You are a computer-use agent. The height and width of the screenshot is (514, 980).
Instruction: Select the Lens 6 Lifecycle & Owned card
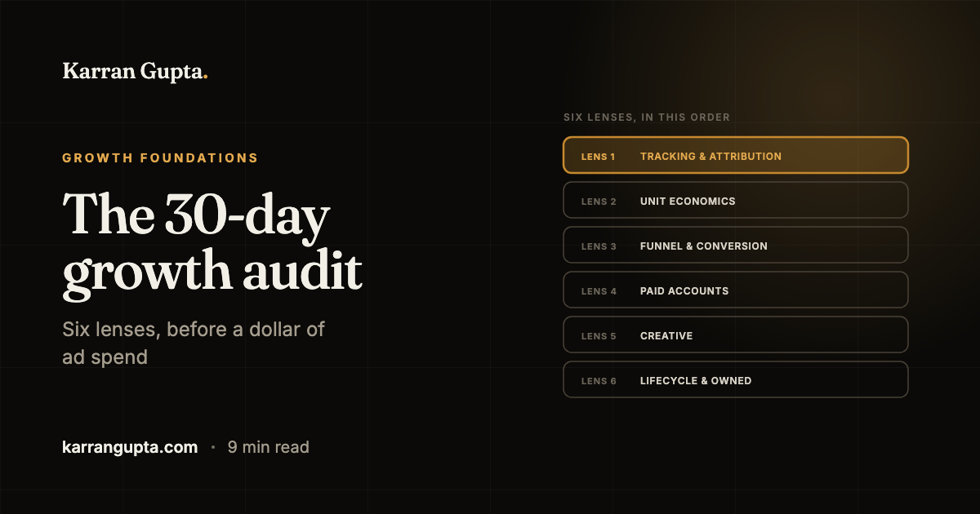click(x=736, y=379)
